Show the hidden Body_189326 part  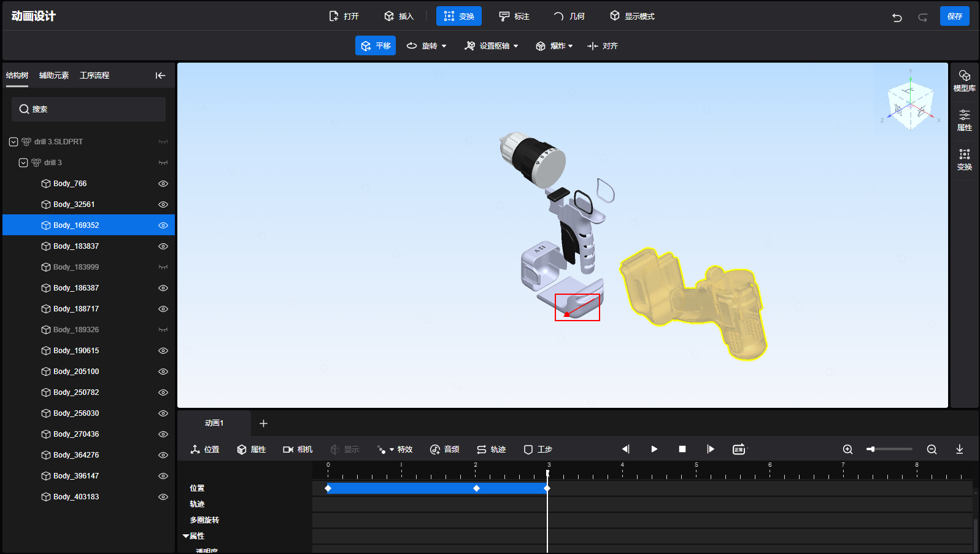(x=163, y=330)
